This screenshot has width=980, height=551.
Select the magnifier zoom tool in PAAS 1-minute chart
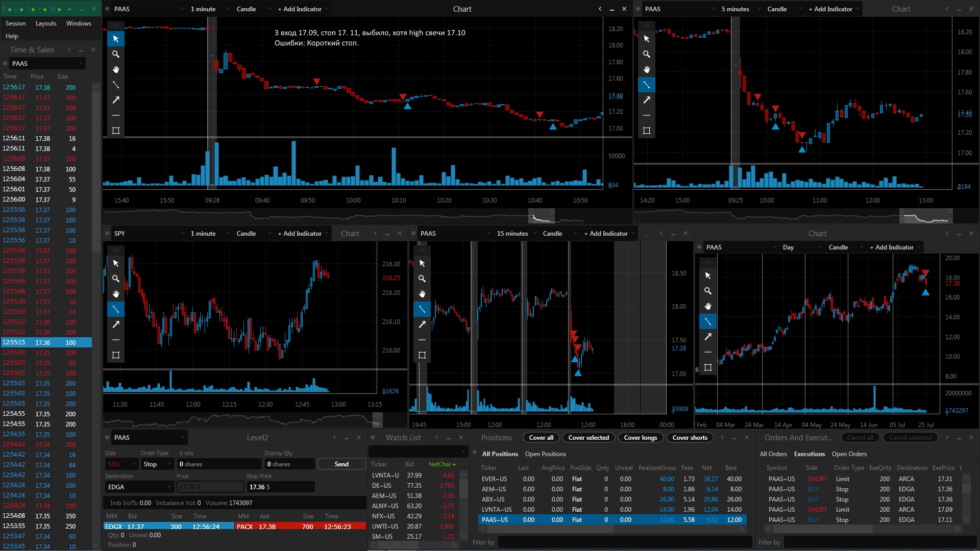click(116, 54)
